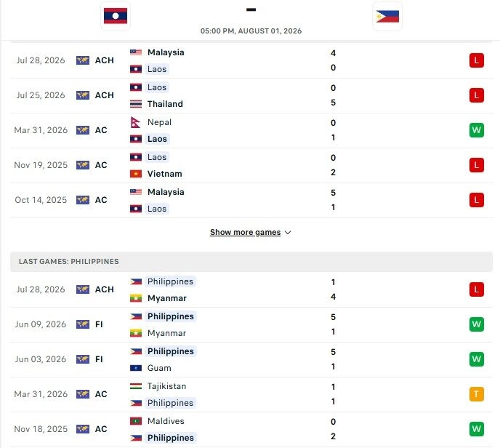Viewport: 500px width, 448px height.
Task: Click the green W badge for Nepal vs Laos
Action: pos(477,130)
